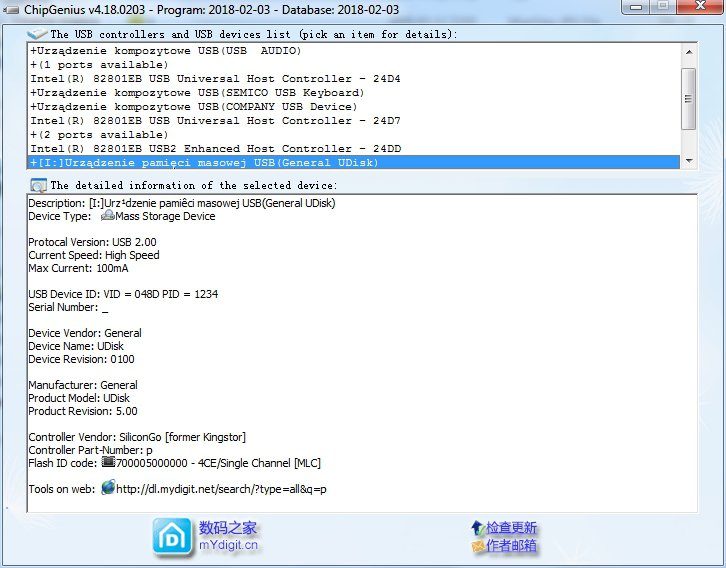Click the Controller Part-Number: p line

90,449
